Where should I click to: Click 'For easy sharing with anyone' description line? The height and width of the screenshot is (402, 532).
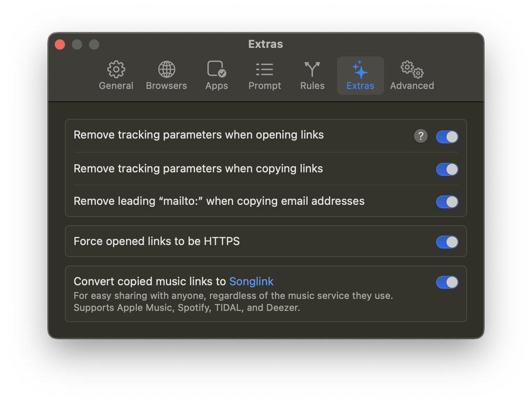click(233, 296)
